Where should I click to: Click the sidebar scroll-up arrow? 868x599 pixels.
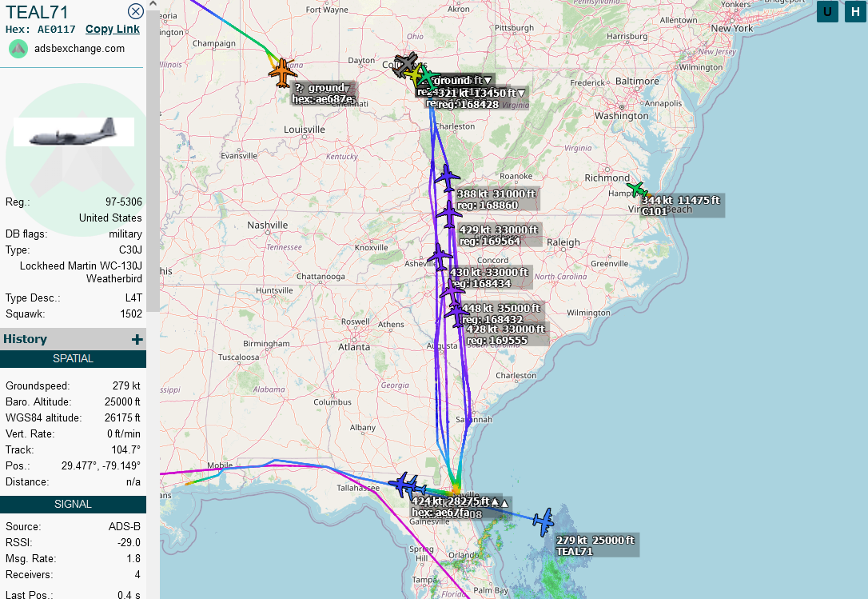point(153,4)
